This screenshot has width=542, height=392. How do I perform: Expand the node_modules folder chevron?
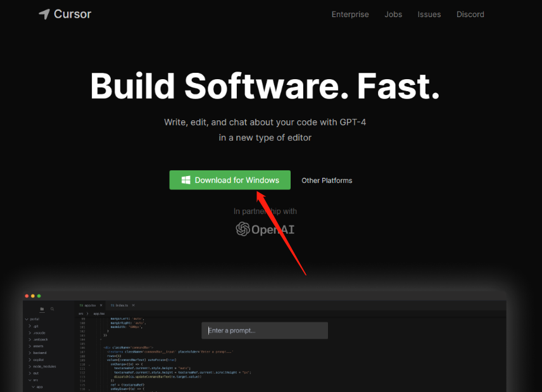coord(30,367)
